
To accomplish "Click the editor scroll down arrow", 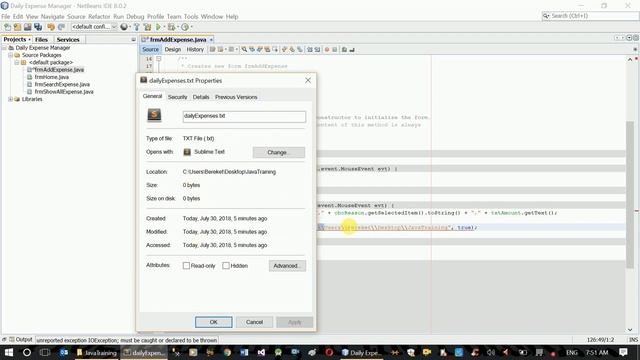I will [x=630, y=330].
